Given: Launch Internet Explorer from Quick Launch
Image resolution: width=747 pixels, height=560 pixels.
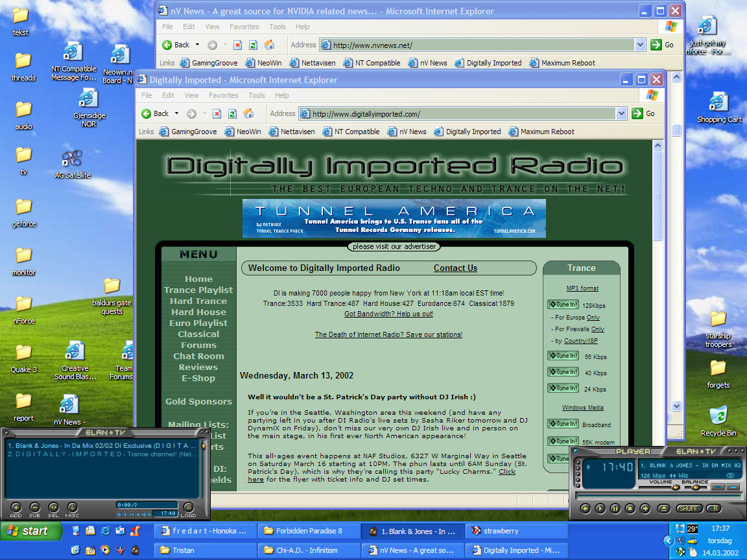Looking at the screenshot, I should [x=105, y=530].
